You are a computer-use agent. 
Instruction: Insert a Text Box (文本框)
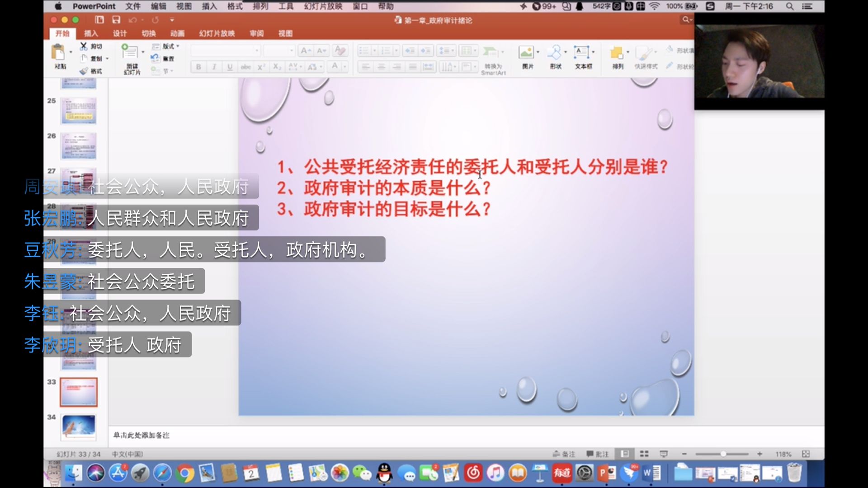click(581, 52)
